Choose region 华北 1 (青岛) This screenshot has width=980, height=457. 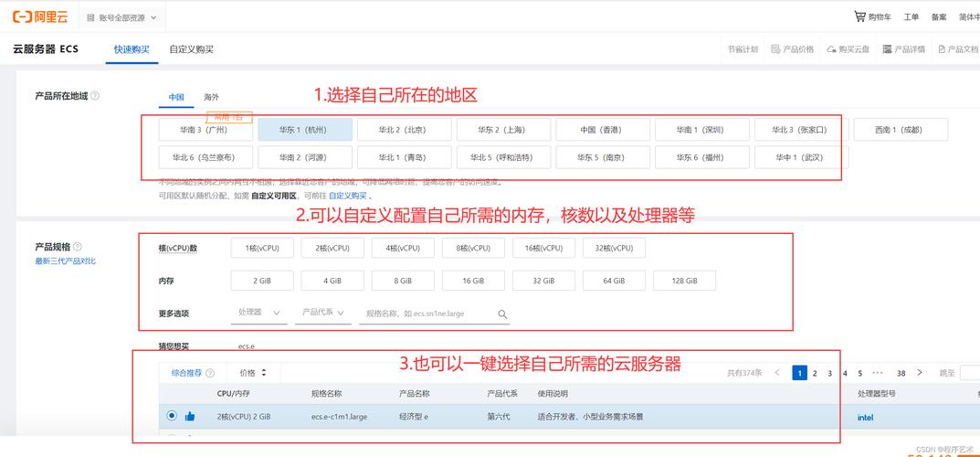(x=405, y=157)
